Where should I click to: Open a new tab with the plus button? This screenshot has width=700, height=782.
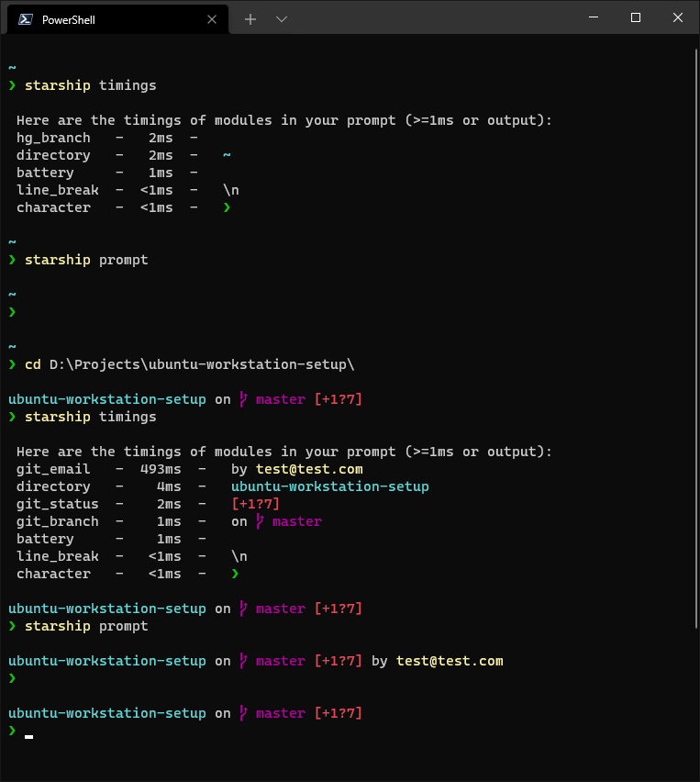point(250,19)
